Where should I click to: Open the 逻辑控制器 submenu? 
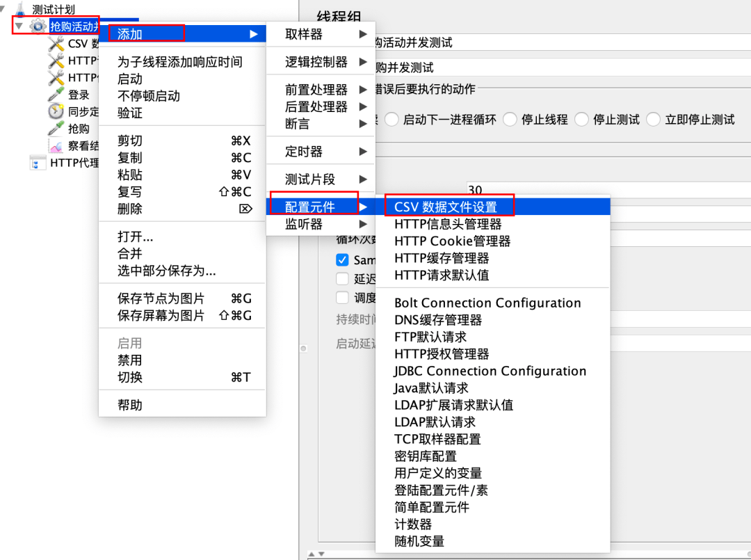(321, 62)
